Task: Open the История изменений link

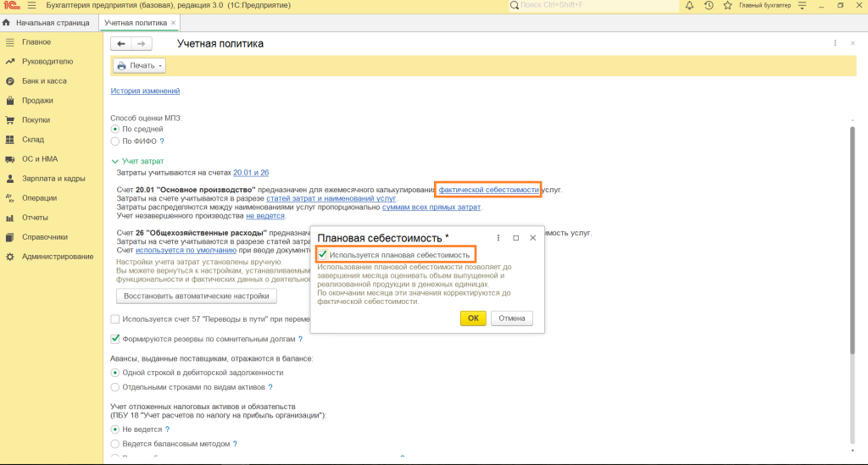Action: (145, 91)
